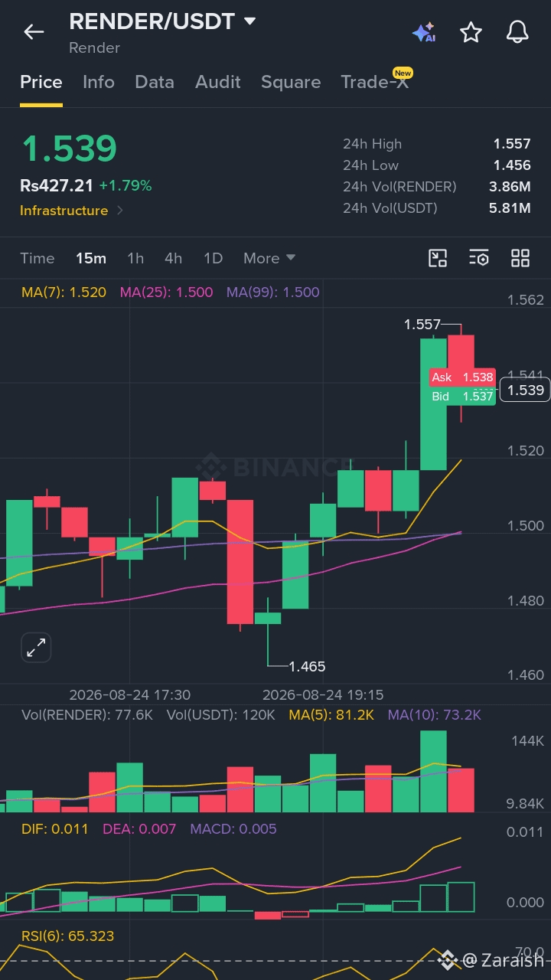551x980 pixels.
Task: Tap the 1.557 high marker on the chart
Action: click(x=422, y=325)
